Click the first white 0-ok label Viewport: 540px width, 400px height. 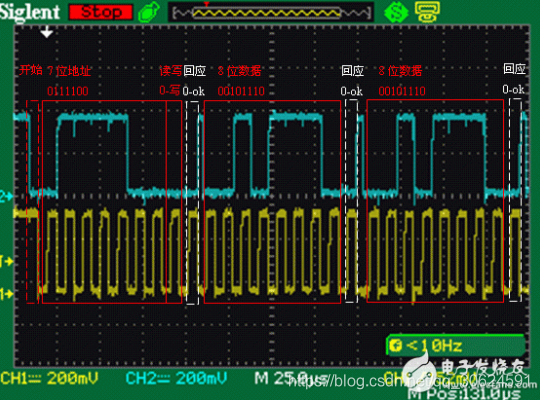(194, 91)
